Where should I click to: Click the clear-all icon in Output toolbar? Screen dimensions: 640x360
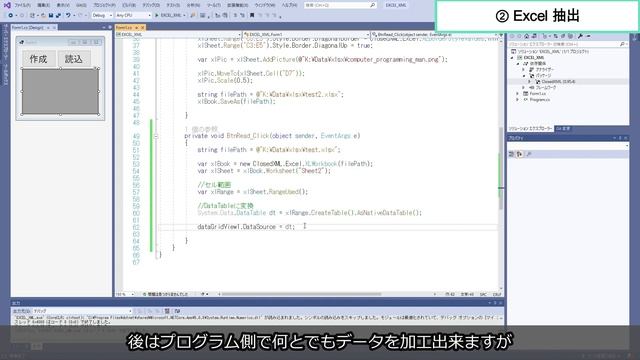coord(167,311)
